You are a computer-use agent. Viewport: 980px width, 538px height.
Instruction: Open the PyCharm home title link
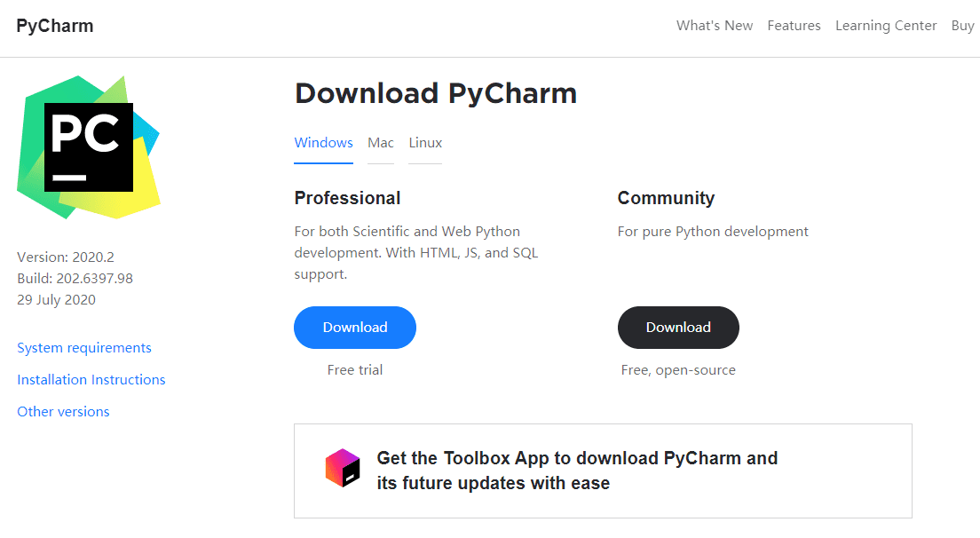pyautogui.click(x=55, y=26)
